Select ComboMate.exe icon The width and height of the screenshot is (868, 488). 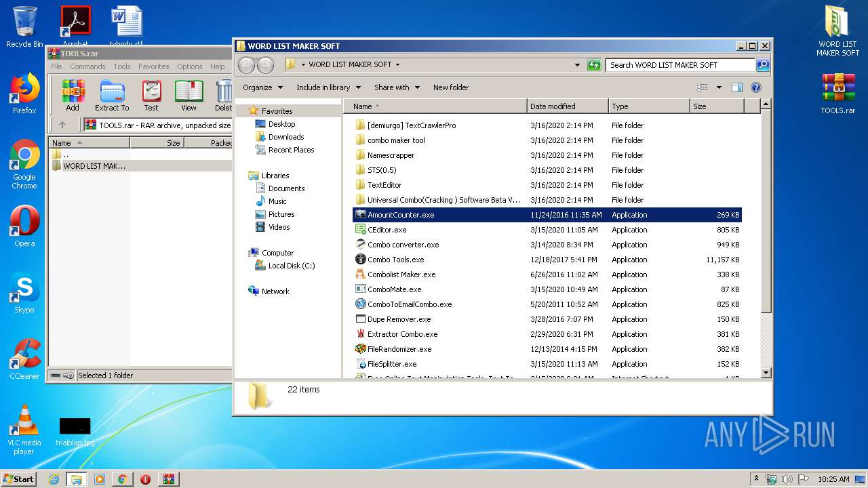point(361,289)
